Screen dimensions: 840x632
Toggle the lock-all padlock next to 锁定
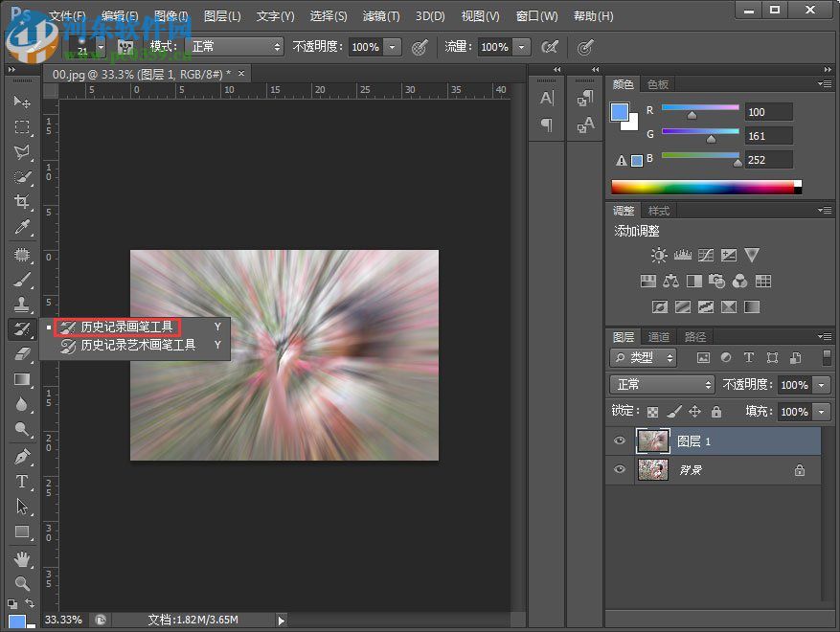coord(715,412)
